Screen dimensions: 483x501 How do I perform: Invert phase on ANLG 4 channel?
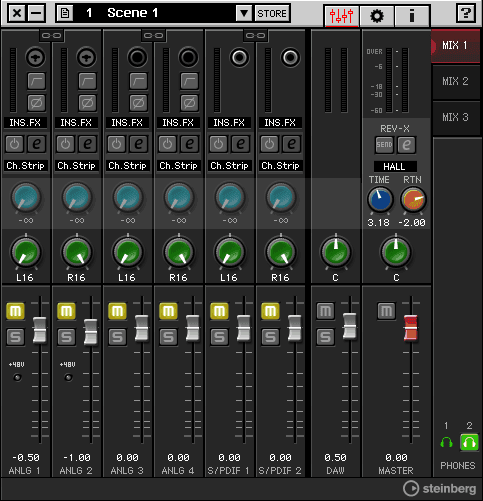coord(189,103)
